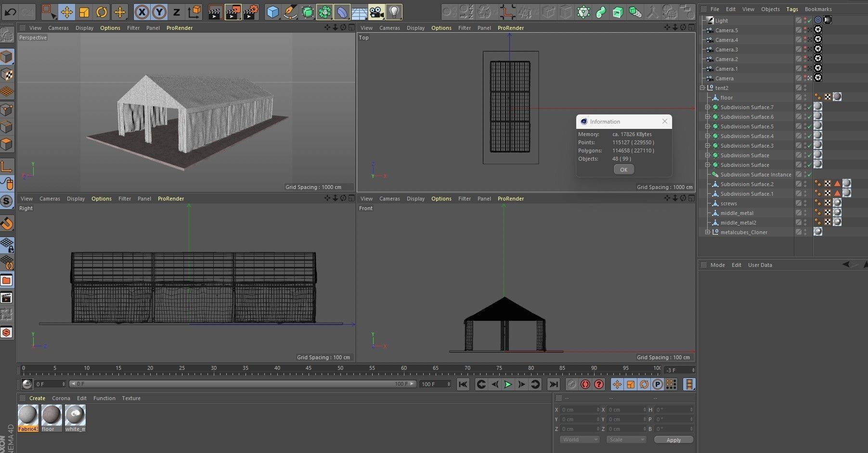Screen dimensions: 868x453
Task: Open the Bookmarks menu in Object Manager
Action: [x=818, y=9]
